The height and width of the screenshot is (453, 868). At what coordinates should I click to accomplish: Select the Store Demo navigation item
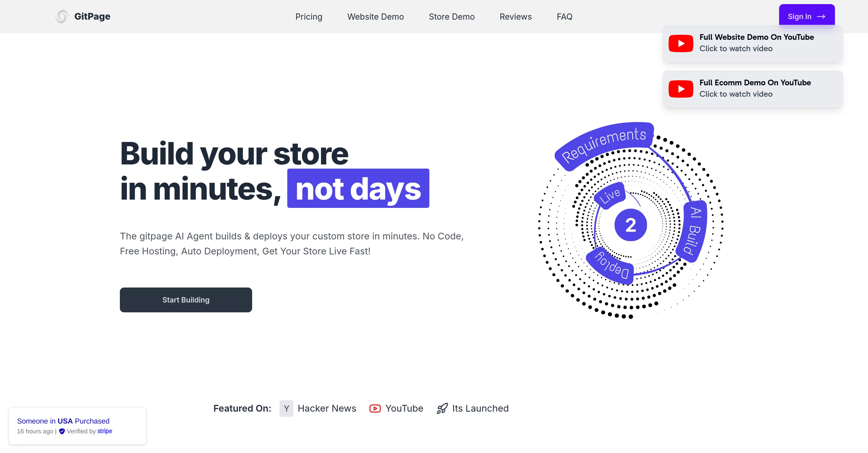pyautogui.click(x=452, y=17)
